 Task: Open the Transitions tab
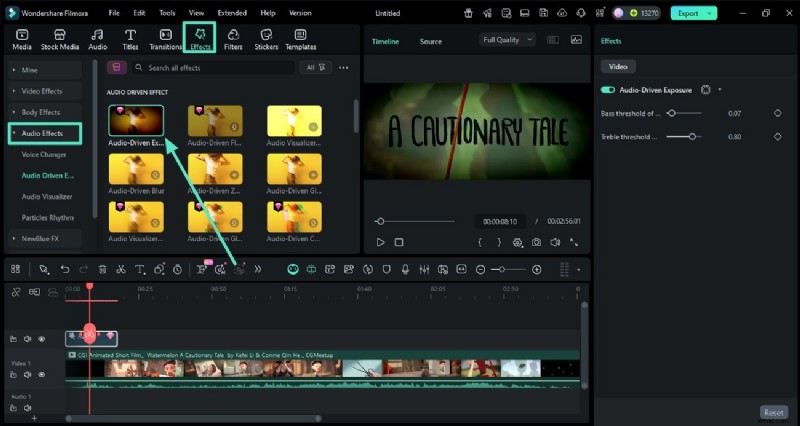[x=165, y=39]
